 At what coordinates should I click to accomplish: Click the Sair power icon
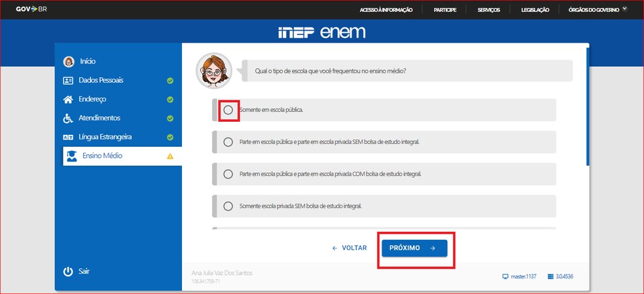pyautogui.click(x=68, y=271)
